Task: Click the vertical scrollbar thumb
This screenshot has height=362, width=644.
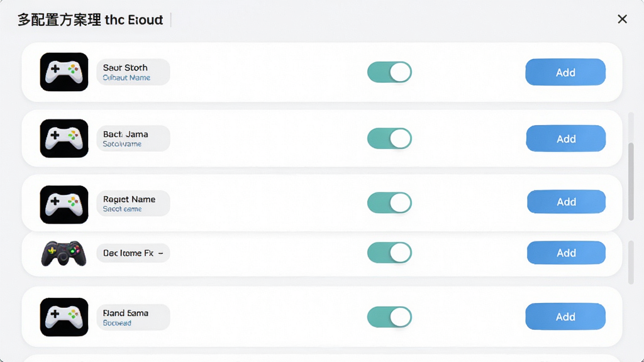Action: pos(631,182)
